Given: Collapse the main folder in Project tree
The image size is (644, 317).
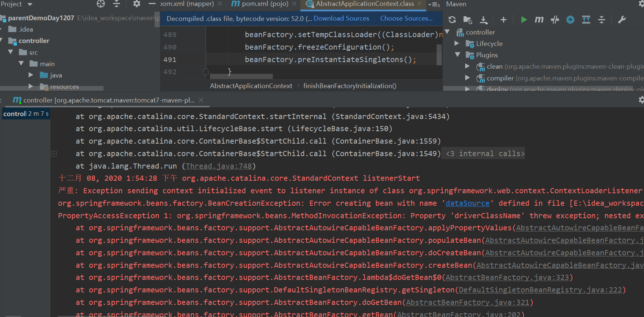Looking at the screenshot, I should pos(21,64).
